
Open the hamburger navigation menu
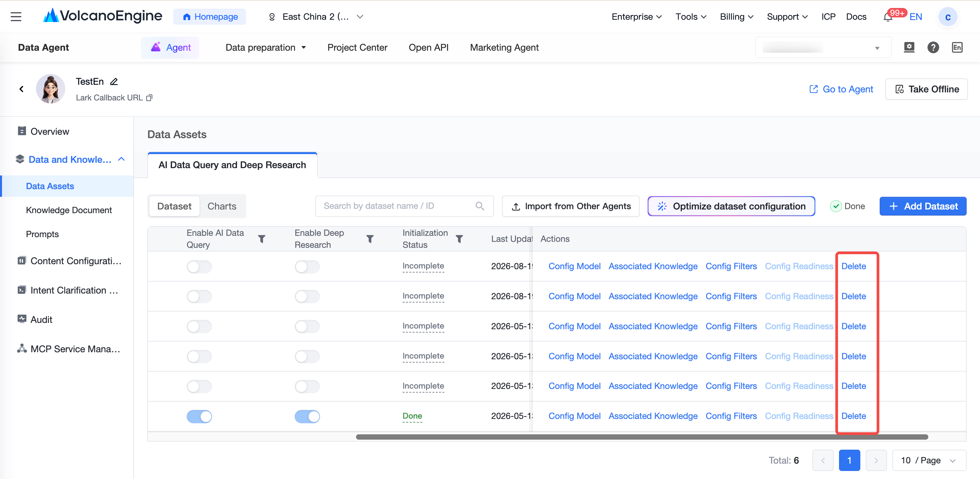tap(16, 17)
